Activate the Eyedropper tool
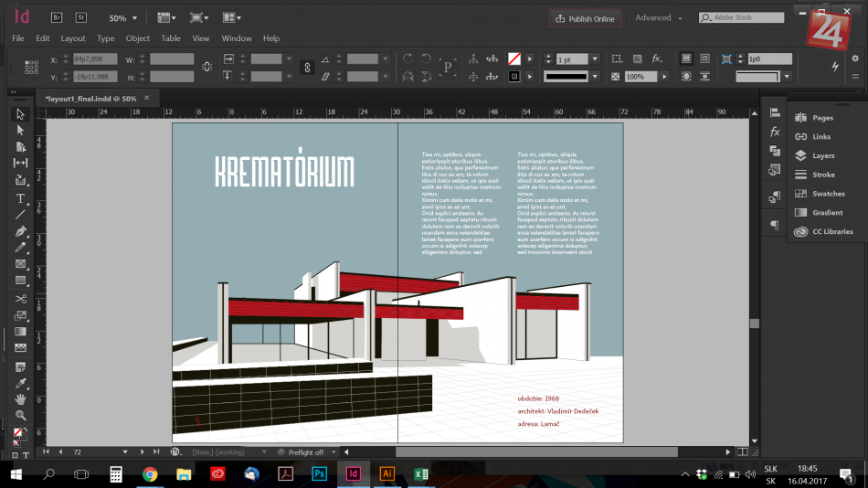The height and width of the screenshot is (488, 868). point(20,383)
